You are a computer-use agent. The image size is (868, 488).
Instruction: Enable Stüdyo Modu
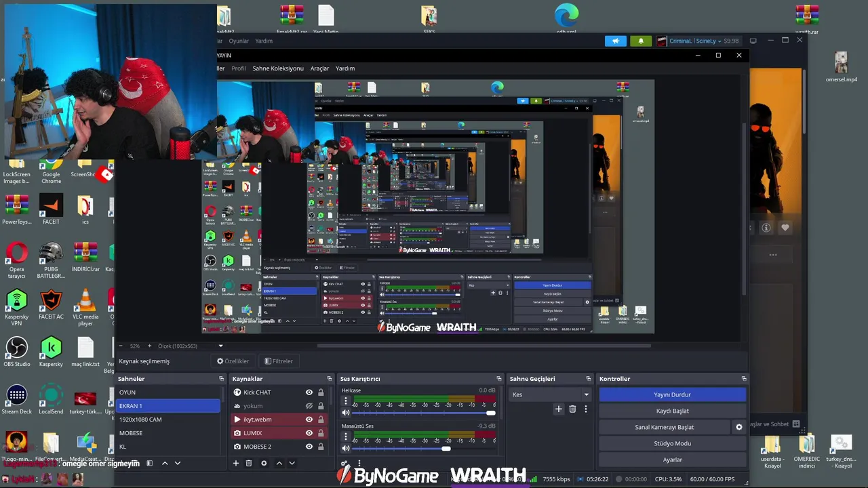click(672, 443)
